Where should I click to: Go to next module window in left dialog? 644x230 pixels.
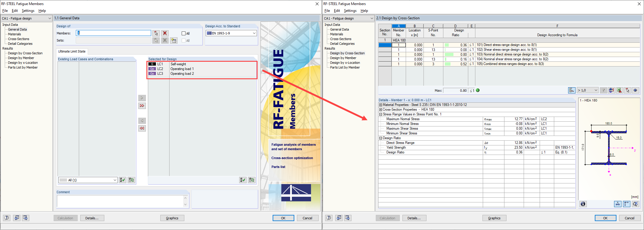[x=25, y=218]
